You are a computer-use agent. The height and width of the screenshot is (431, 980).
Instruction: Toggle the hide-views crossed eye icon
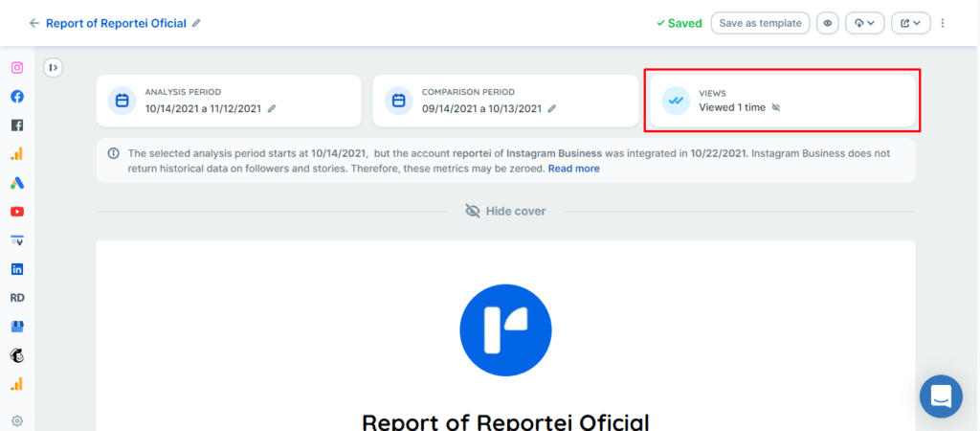[x=776, y=107]
